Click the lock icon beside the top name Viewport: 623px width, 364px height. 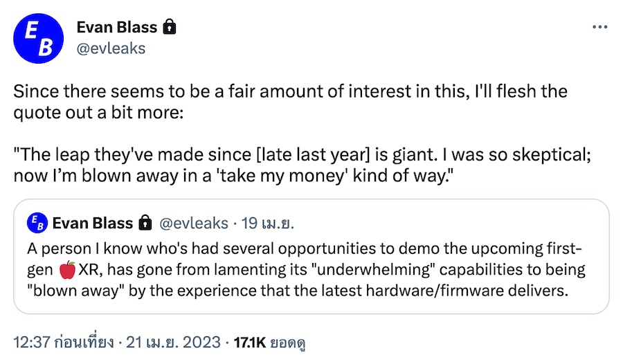(x=169, y=28)
